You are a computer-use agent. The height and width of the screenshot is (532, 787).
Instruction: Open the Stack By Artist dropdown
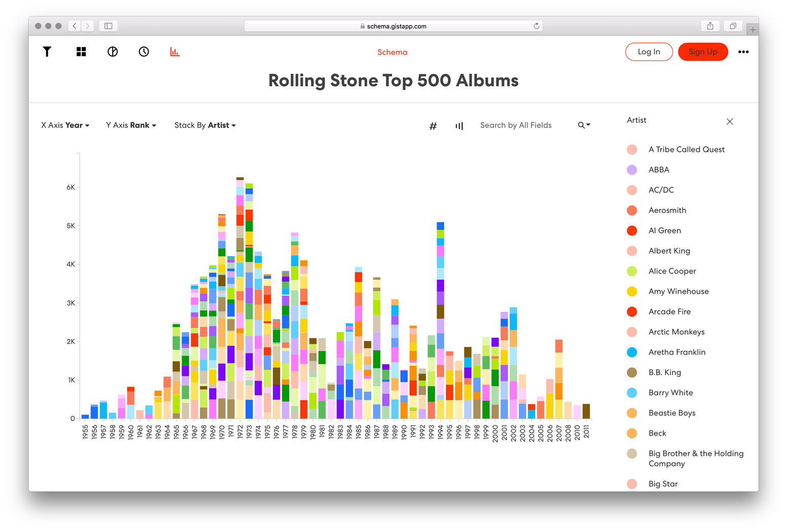205,125
